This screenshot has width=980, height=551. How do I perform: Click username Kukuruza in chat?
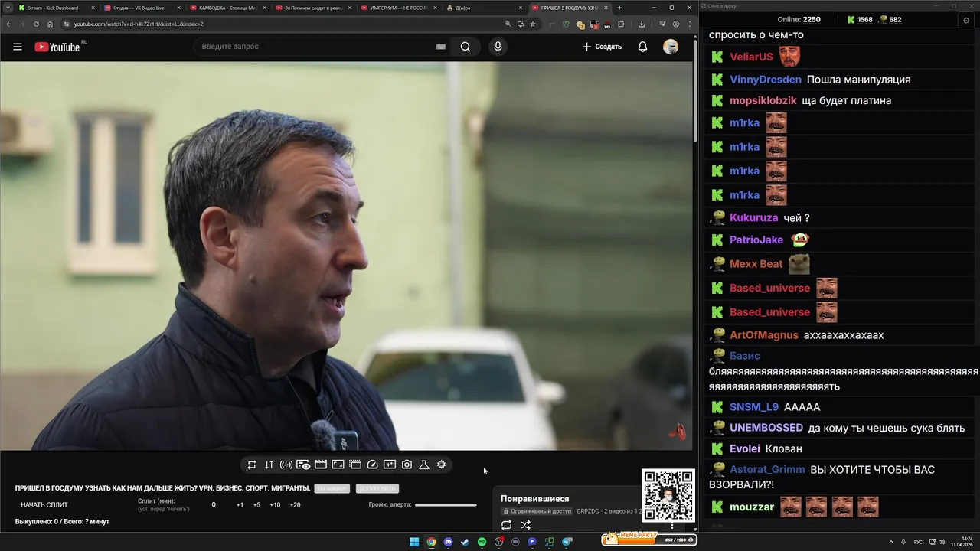pyautogui.click(x=754, y=218)
